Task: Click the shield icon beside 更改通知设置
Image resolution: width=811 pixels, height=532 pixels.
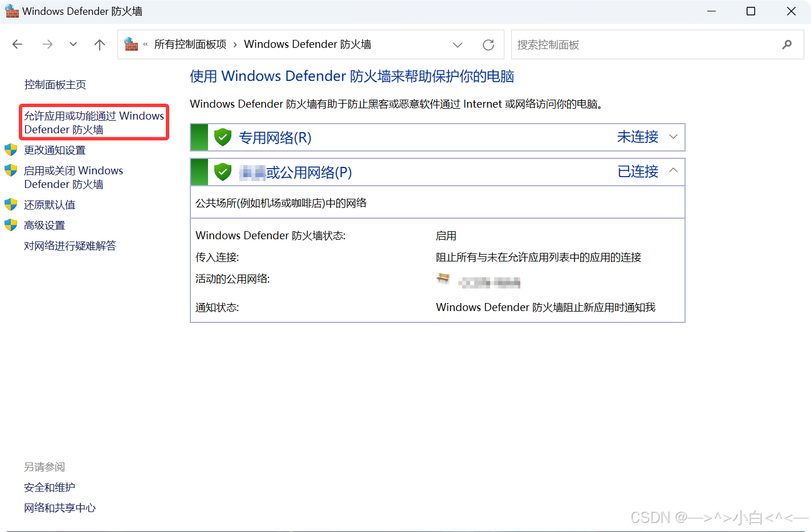Action: pyautogui.click(x=11, y=150)
